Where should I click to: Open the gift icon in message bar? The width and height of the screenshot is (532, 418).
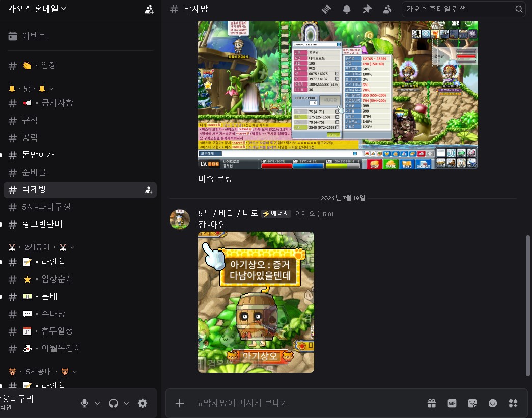(432, 403)
